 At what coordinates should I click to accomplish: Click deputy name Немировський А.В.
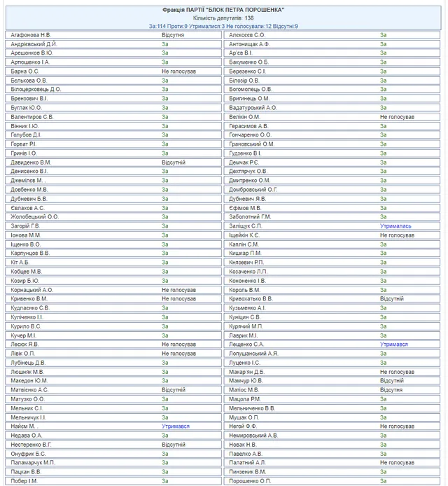coord(253,436)
